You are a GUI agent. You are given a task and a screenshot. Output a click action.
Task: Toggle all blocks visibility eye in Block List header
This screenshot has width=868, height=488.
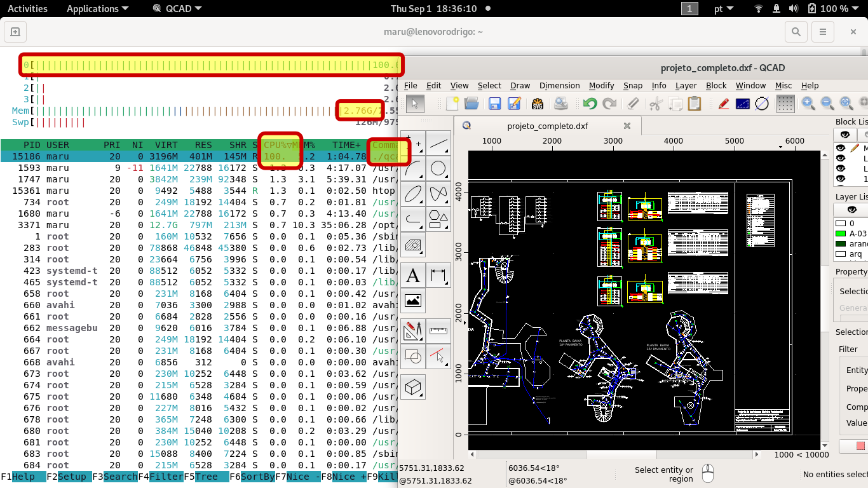[844, 135]
